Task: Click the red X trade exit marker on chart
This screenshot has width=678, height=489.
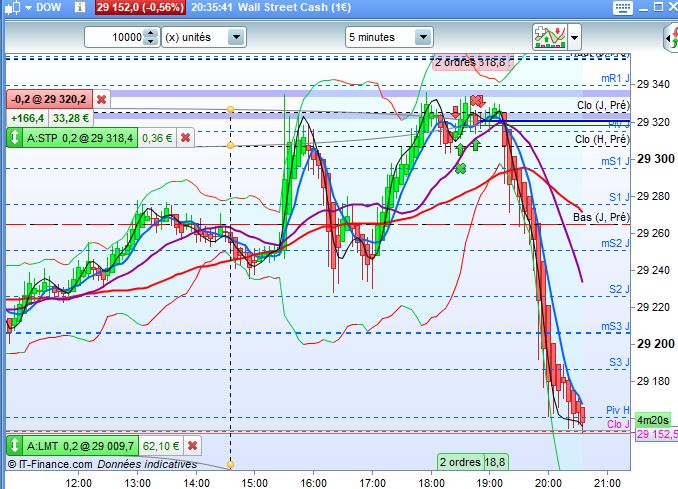Action: point(477,101)
